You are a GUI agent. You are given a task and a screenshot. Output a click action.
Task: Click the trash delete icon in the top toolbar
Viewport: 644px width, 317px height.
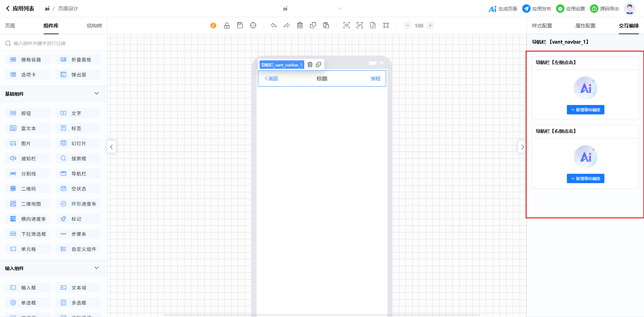pos(300,25)
